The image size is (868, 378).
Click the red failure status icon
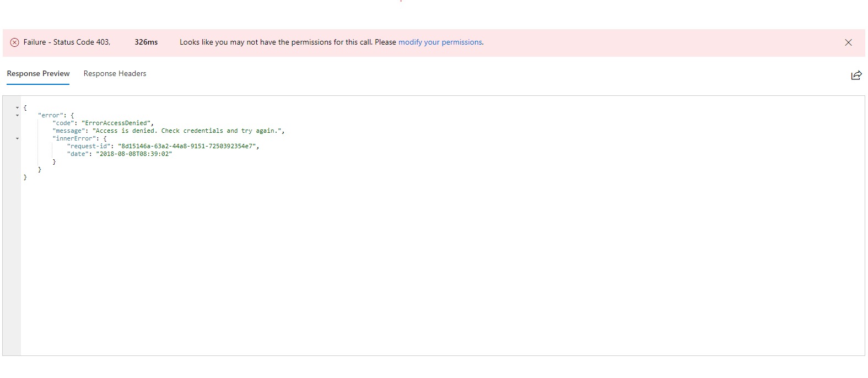click(x=14, y=42)
